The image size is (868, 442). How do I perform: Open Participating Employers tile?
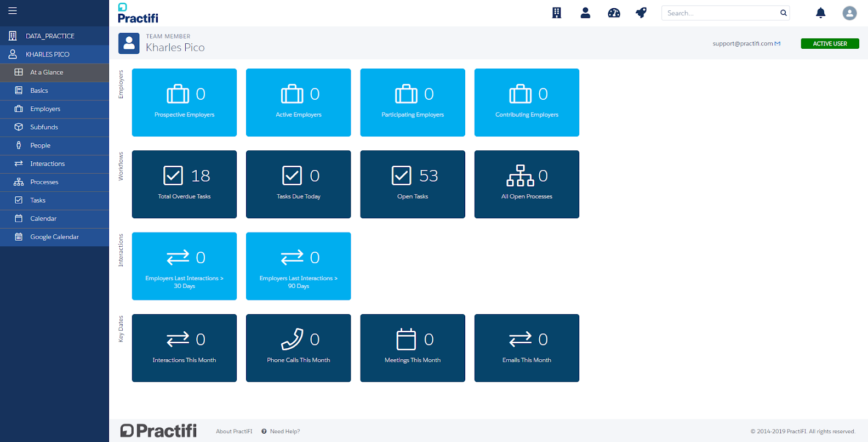pos(413,103)
